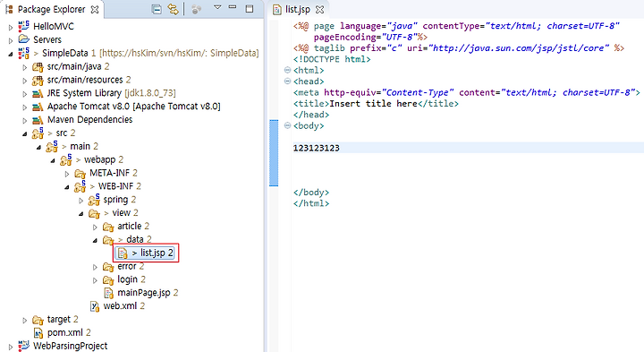Fold the html tag in editor
This screenshot has width=644, height=352.
287,70
